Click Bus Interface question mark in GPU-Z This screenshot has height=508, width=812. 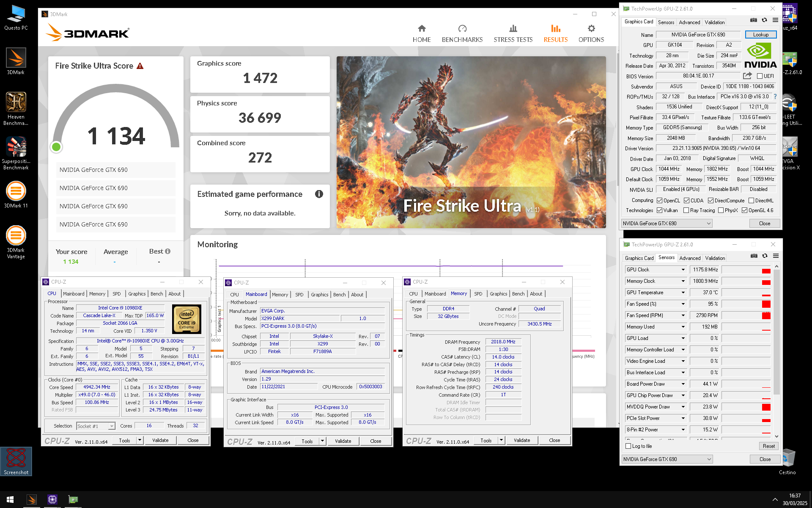[775, 97]
